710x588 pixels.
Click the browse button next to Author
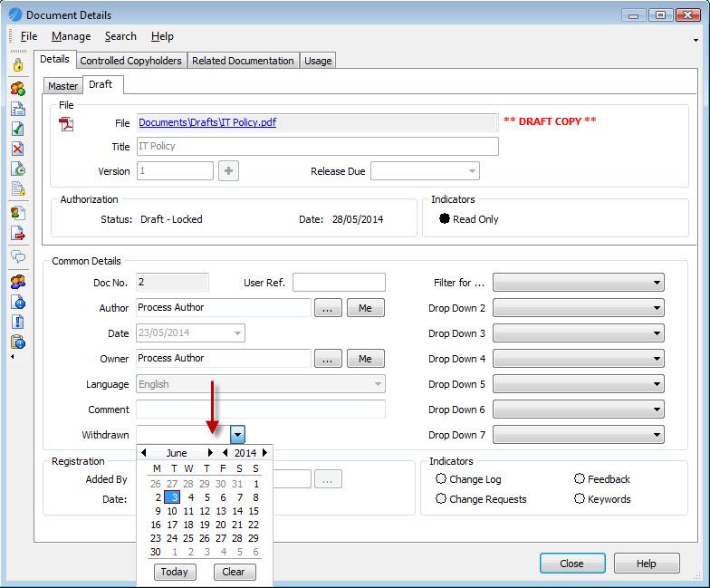coord(328,308)
